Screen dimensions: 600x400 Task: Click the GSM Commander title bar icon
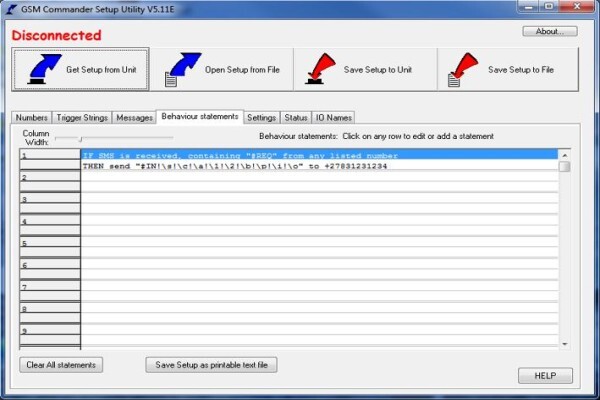11,9
